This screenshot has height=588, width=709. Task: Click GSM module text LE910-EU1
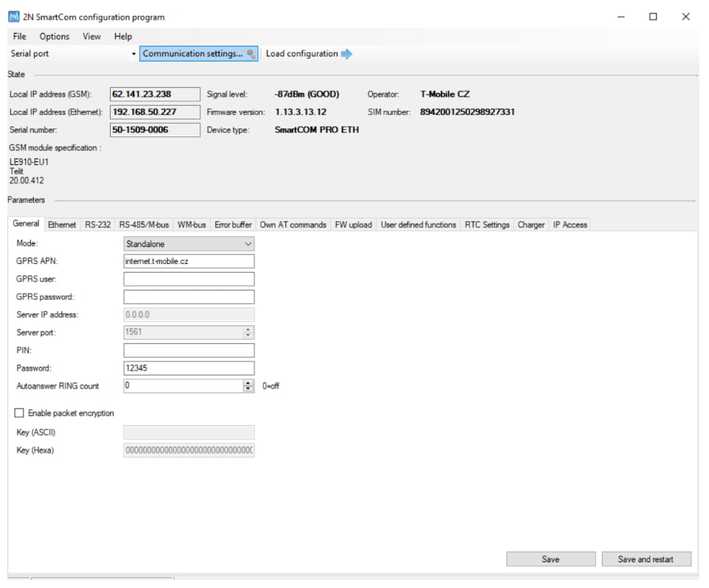(x=29, y=162)
